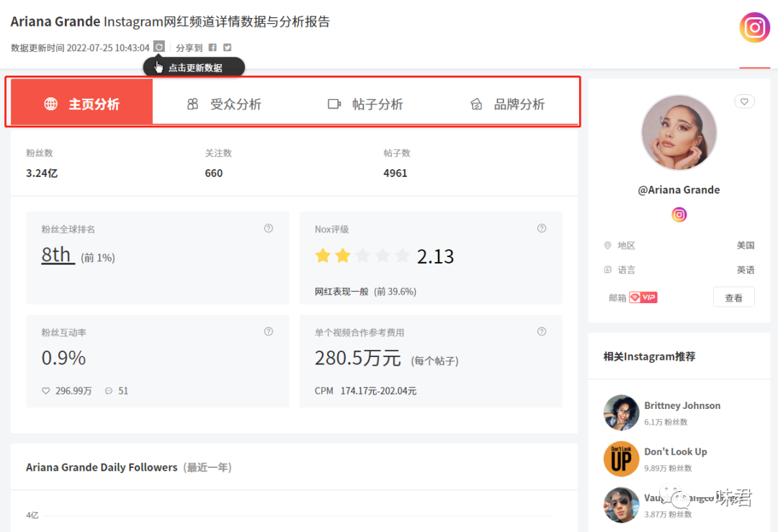Viewport: 778px width, 532px height.
Task: Open Brittney Johnson recommended profile
Action: [x=682, y=405]
